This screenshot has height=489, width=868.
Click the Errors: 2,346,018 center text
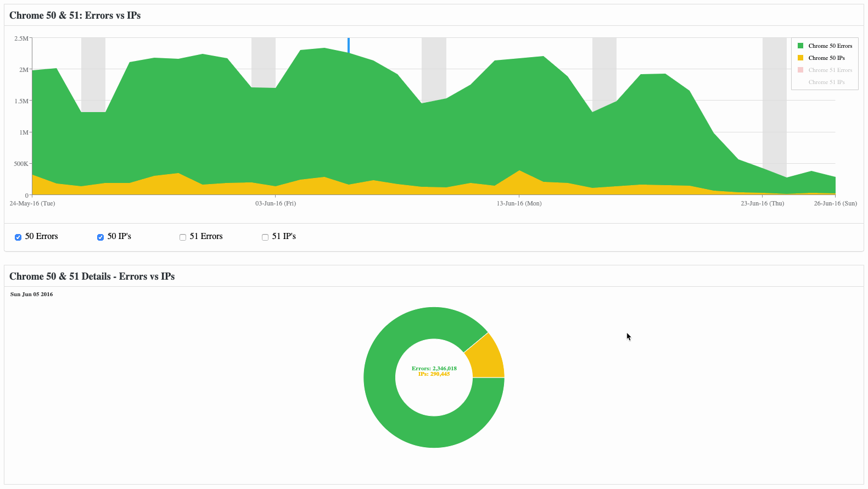click(x=434, y=368)
